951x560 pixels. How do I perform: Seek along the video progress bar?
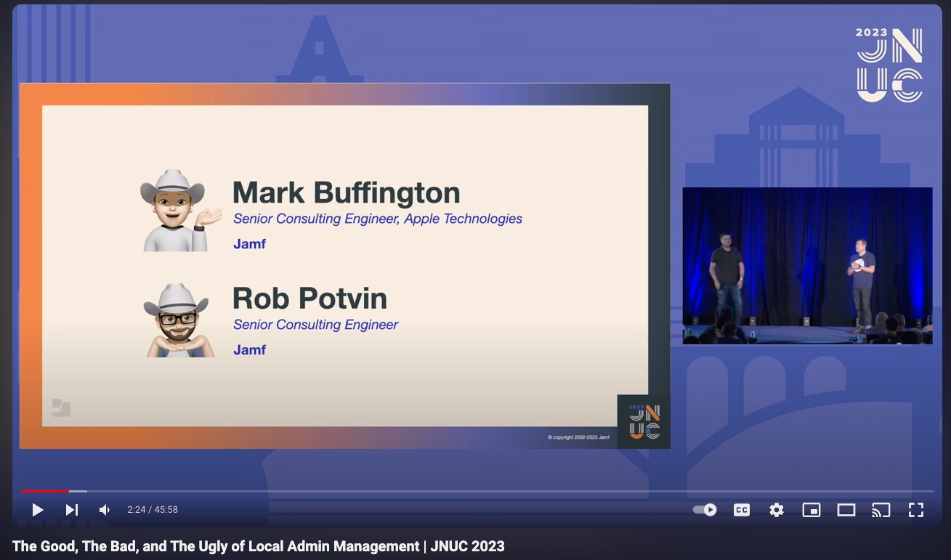(x=477, y=492)
